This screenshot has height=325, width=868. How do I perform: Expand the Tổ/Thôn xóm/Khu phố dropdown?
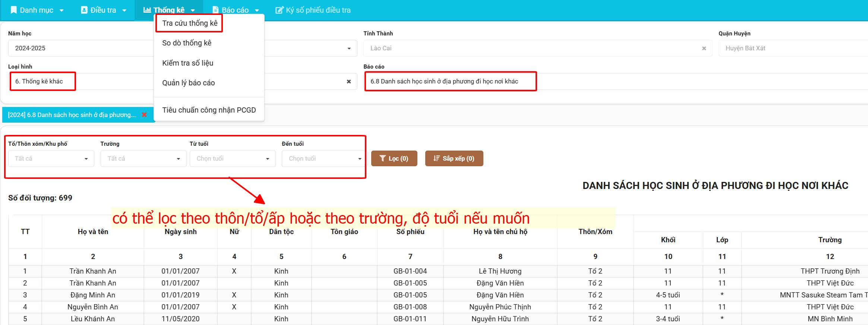[x=86, y=159]
